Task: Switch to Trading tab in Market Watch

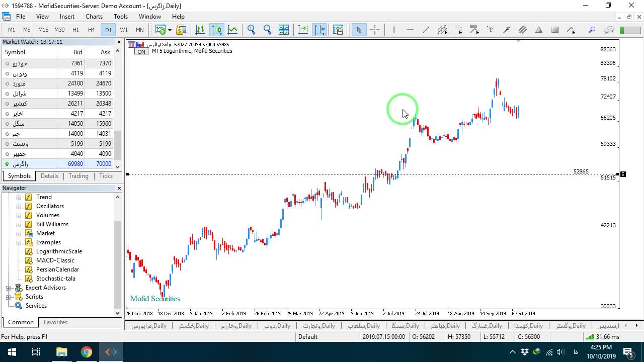Action: click(x=78, y=176)
